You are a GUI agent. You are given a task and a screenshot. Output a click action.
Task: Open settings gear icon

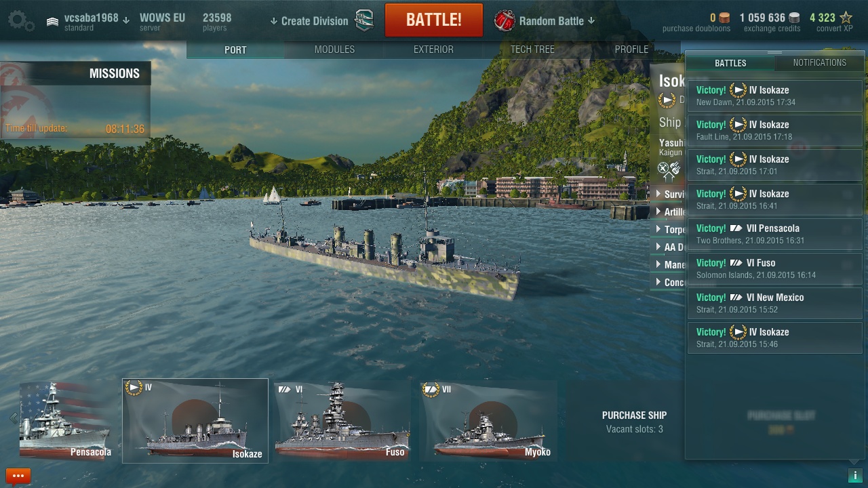[21, 20]
